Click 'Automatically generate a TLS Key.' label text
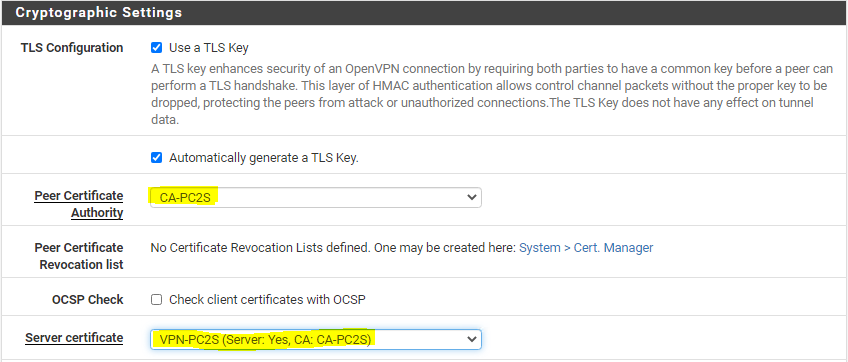Screen dimensions: 848x362 (x=264, y=158)
